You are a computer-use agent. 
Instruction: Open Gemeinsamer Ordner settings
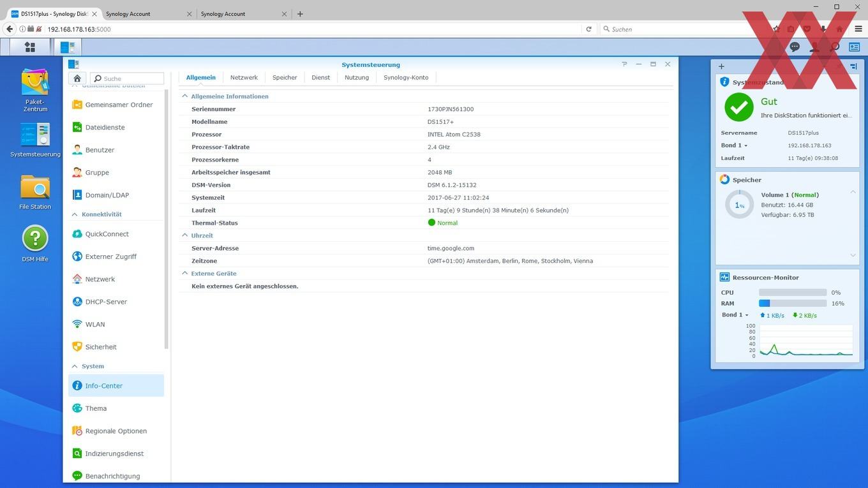click(116, 105)
